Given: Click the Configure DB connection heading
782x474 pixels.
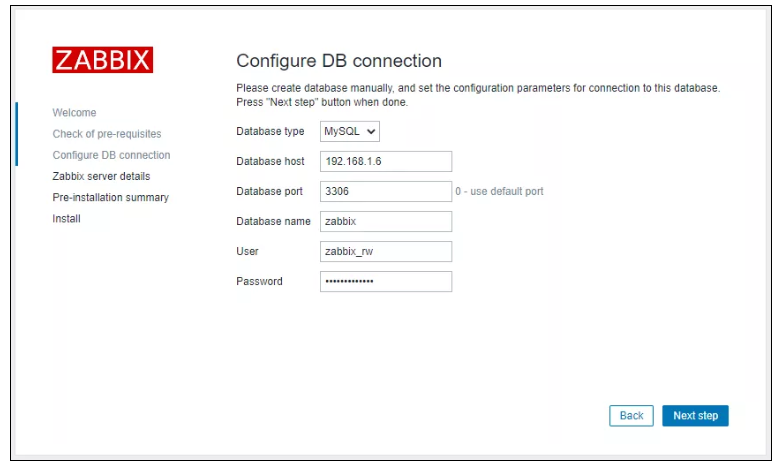Looking at the screenshot, I should [x=339, y=61].
